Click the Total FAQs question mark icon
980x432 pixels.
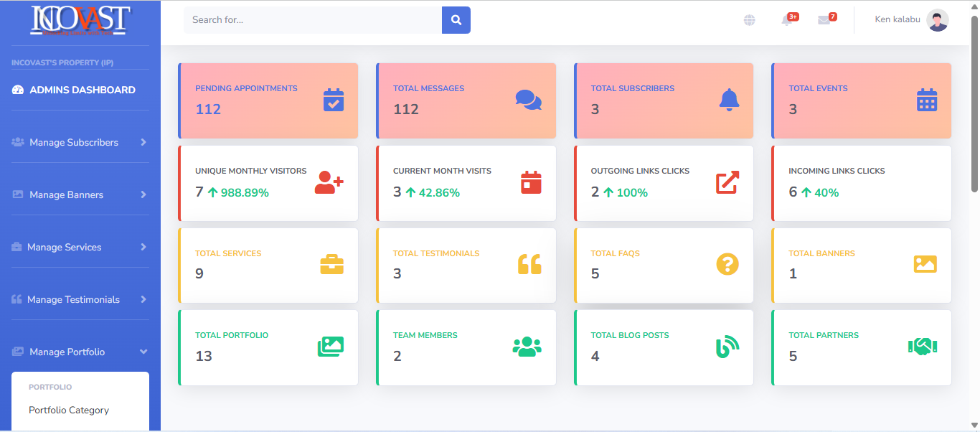click(x=727, y=265)
